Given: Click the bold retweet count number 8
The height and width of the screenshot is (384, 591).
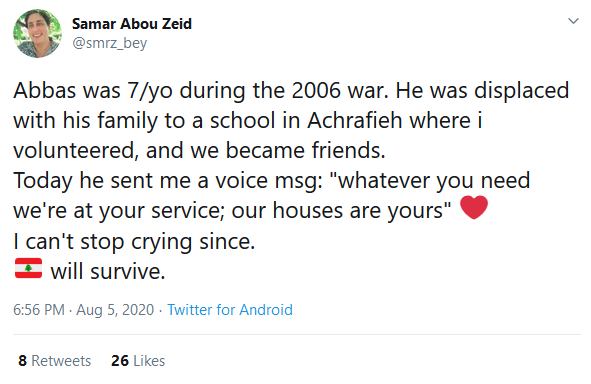Looking at the screenshot, I should pyautogui.click(x=23, y=361).
